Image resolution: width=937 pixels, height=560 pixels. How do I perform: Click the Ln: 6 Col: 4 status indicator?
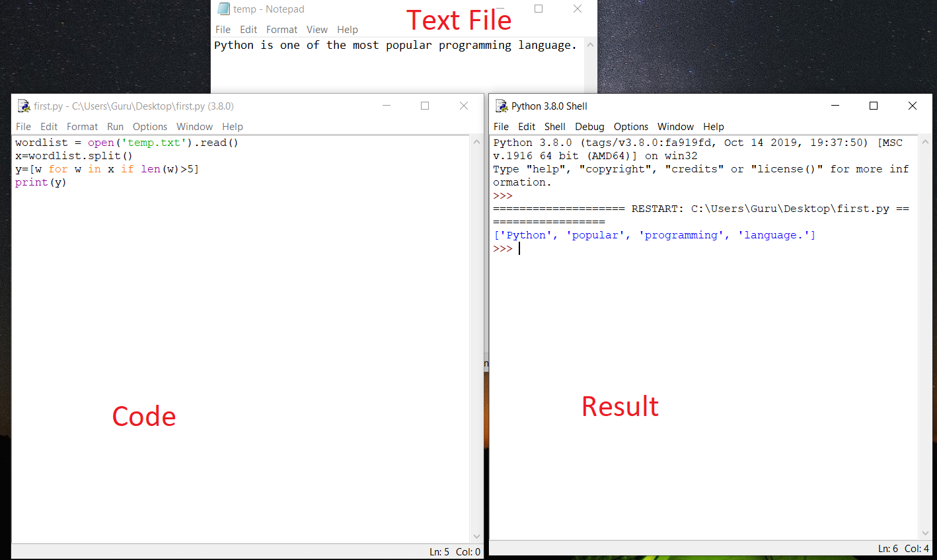click(x=904, y=548)
